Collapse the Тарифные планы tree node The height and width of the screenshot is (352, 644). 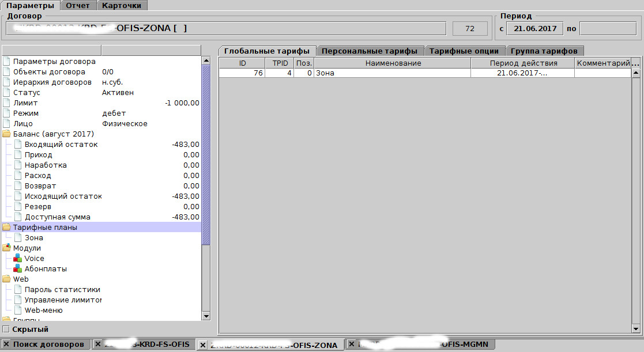click(6, 228)
